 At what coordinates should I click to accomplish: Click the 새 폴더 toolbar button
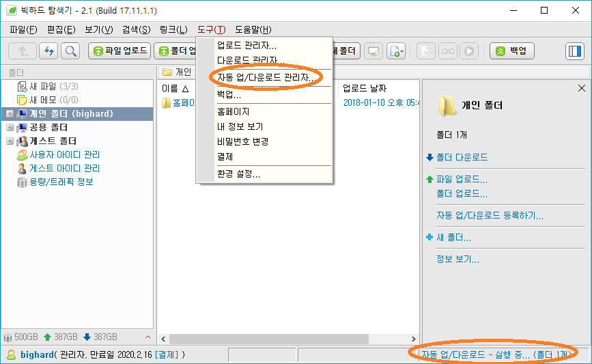point(346,51)
